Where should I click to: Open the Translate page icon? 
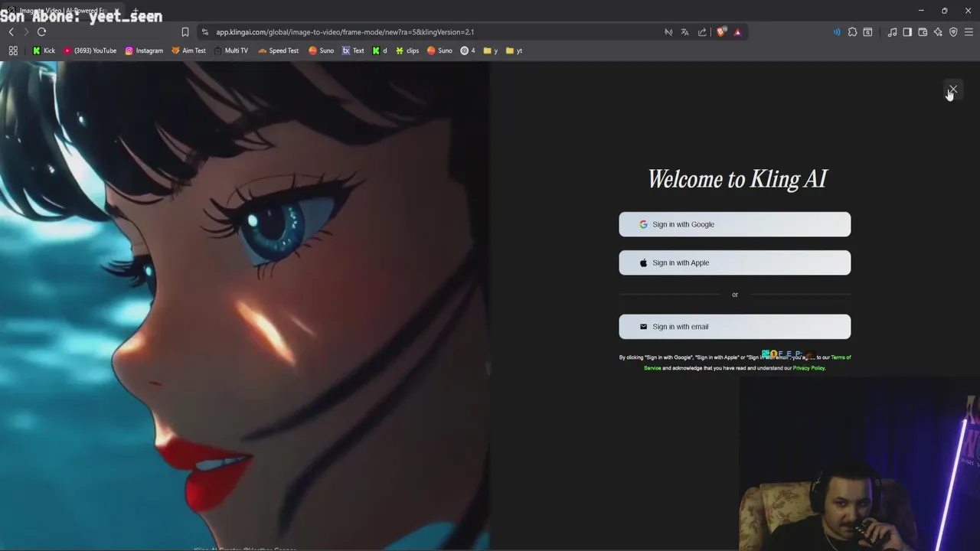684,32
